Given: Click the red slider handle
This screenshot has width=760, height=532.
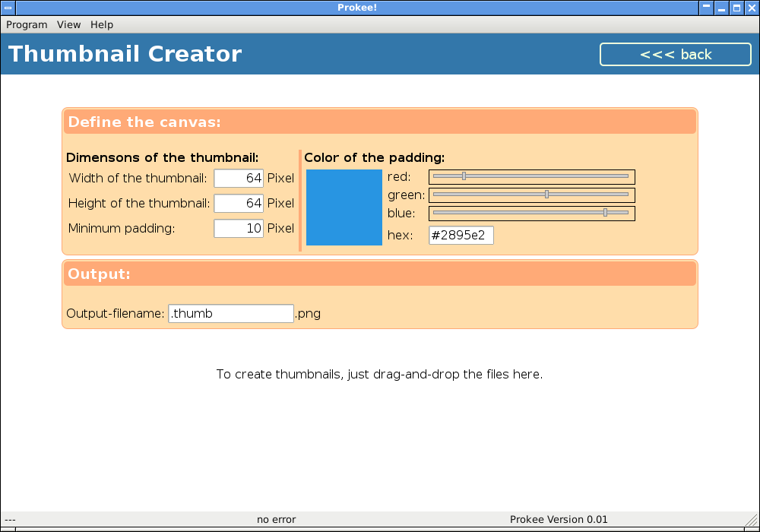Looking at the screenshot, I should click(x=464, y=176).
